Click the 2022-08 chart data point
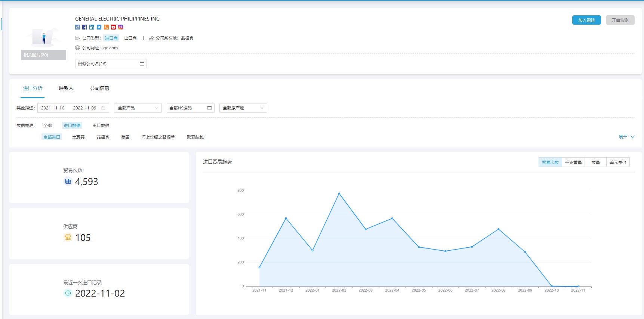Image resolution: width=644 pixels, height=319 pixels. coord(498,229)
